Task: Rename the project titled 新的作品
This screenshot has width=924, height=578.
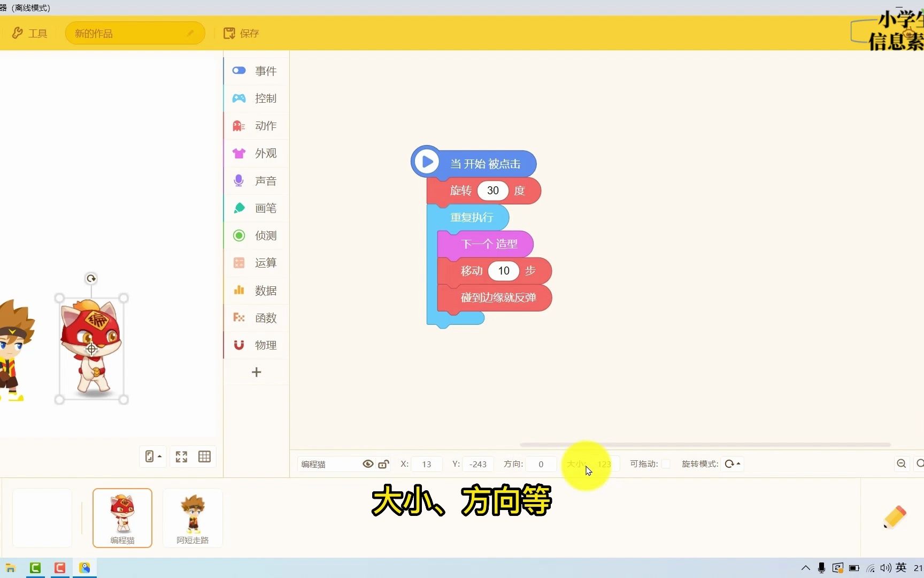Action: 134,33
